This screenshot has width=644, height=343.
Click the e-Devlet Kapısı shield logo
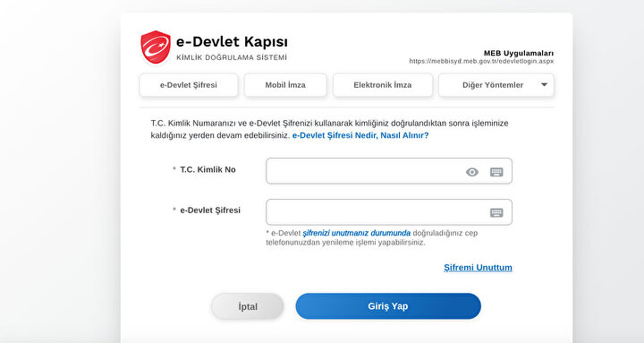click(156, 47)
